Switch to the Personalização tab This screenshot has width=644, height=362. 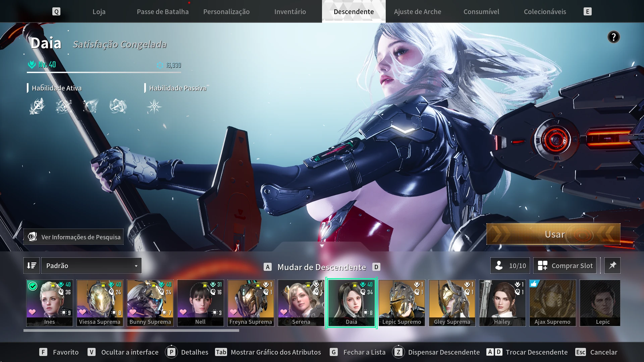coord(226,12)
